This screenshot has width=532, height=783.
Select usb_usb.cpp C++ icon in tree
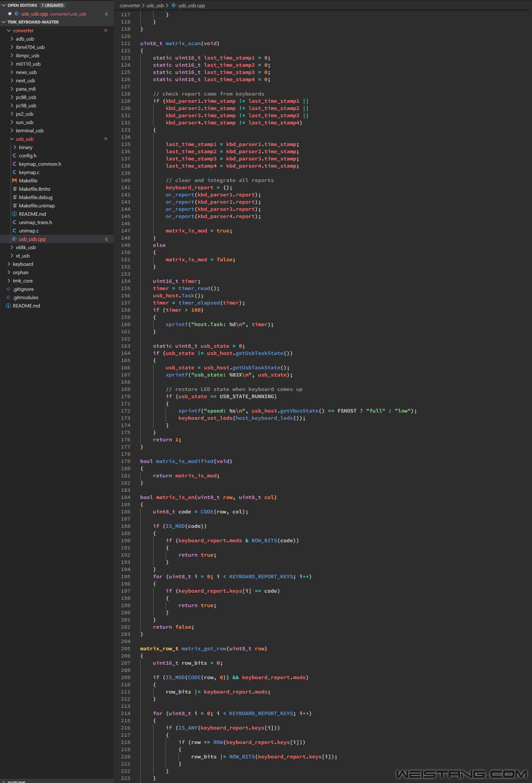pyautogui.click(x=14, y=239)
